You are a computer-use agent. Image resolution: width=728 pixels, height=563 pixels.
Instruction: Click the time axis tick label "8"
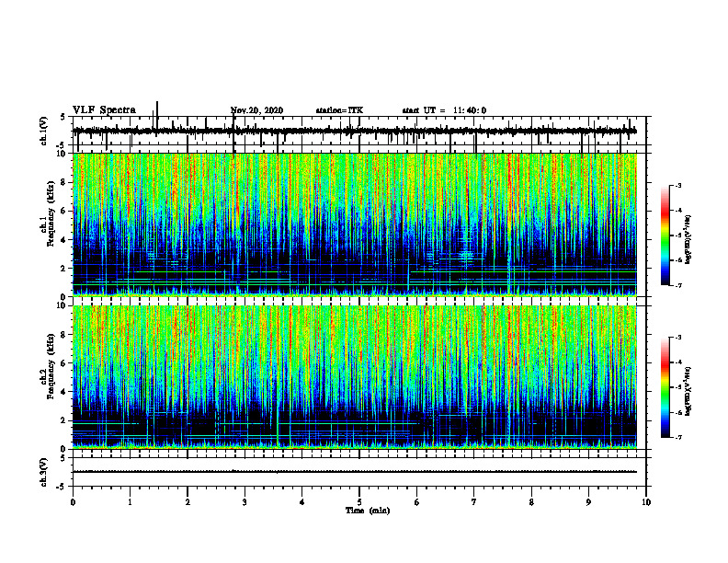click(x=531, y=502)
